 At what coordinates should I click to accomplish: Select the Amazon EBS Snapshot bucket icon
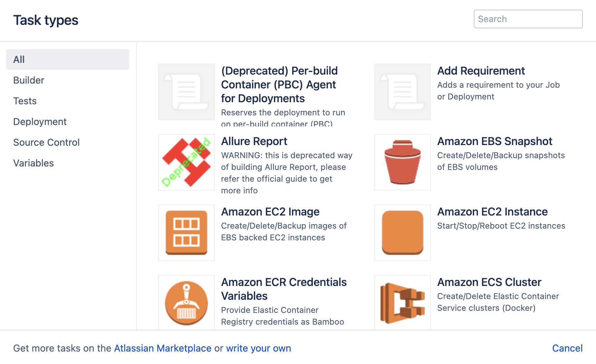[403, 162]
